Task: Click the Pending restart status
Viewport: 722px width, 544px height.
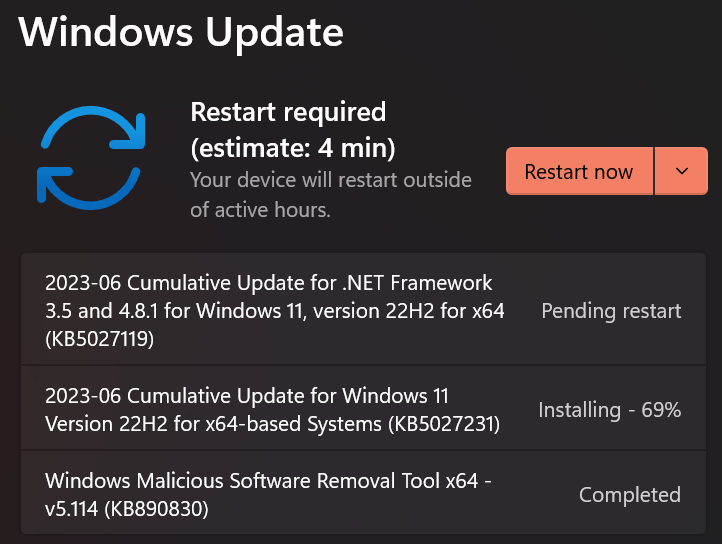Action: 611,311
